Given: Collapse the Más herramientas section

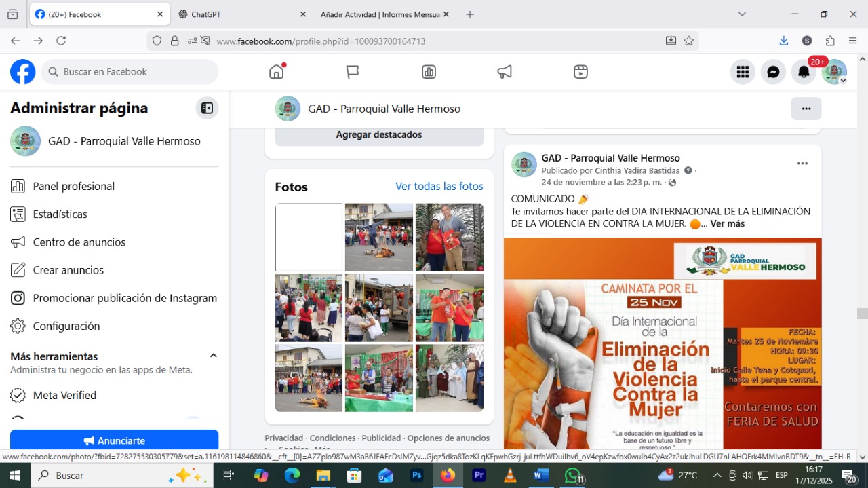Looking at the screenshot, I should [x=213, y=356].
